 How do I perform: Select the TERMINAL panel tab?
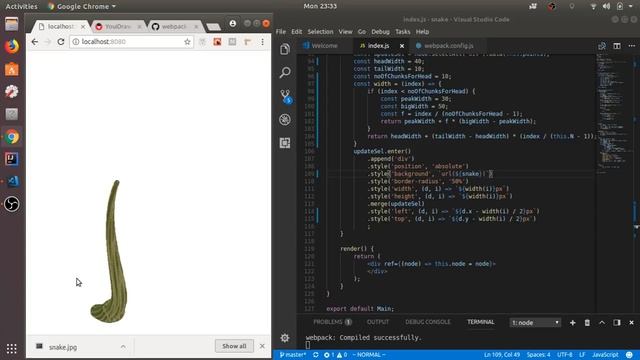480,322
